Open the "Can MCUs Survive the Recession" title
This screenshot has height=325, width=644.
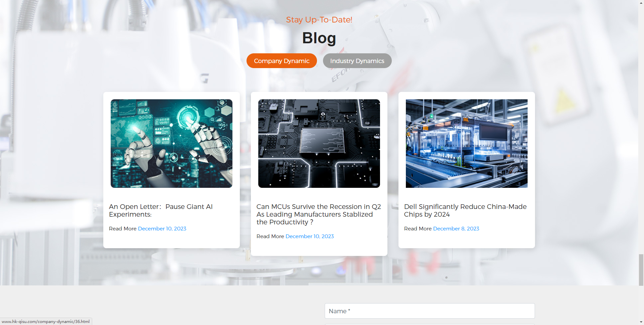pyautogui.click(x=318, y=214)
